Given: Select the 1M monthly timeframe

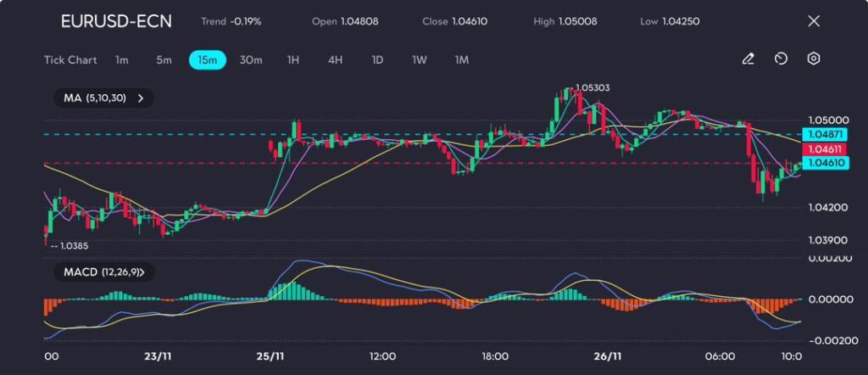Looking at the screenshot, I should point(462,60).
